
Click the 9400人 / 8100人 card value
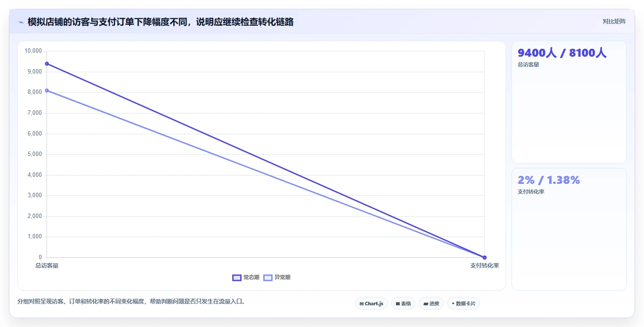[x=562, y=53]
